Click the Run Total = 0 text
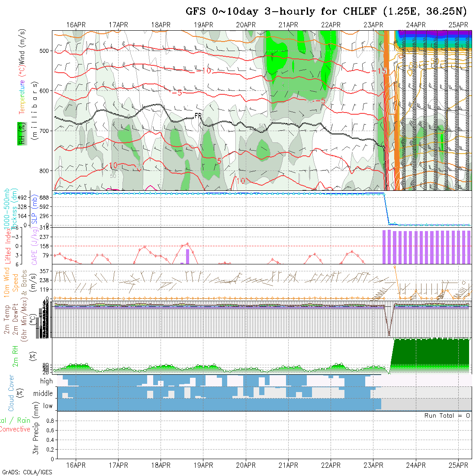The image size is (476, 476). [x=447, y=415]
